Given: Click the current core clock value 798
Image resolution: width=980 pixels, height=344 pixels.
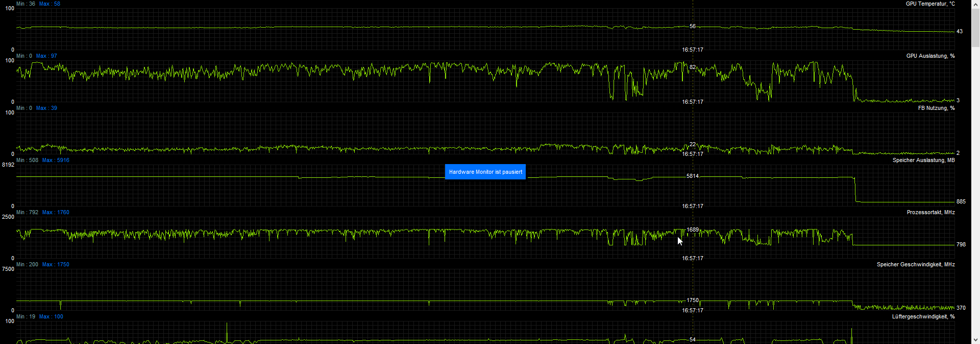Looking at the screenshot, I should click(961, 244).
